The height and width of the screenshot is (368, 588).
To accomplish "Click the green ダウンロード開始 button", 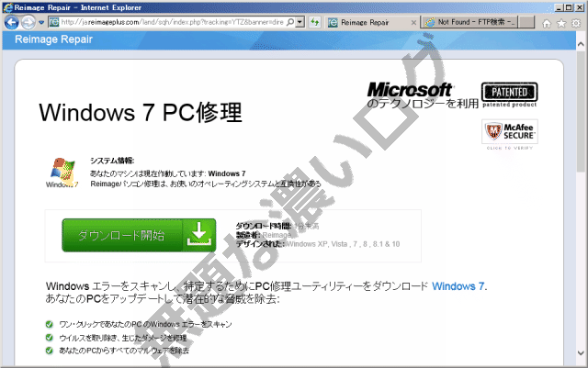I will [x=139, y=235].
